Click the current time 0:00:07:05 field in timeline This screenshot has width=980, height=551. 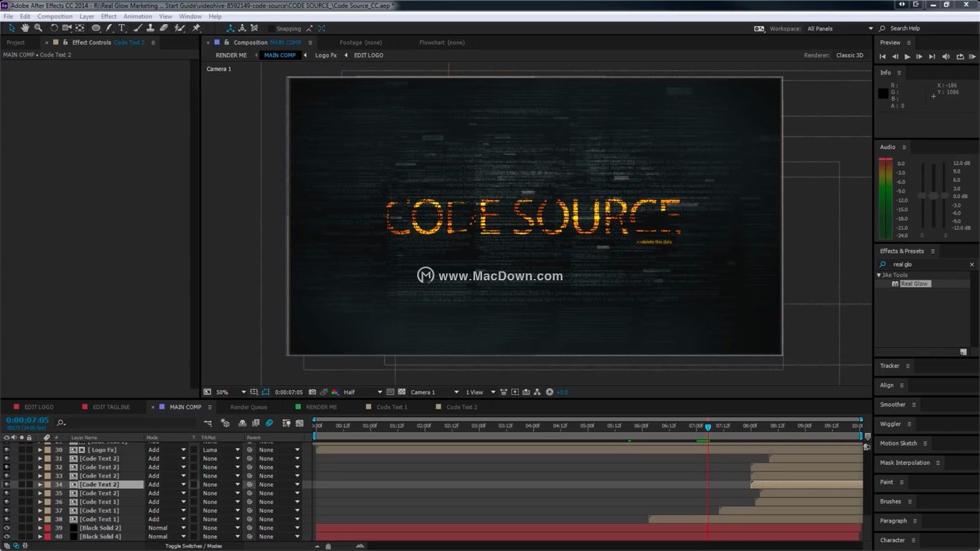[28, 420]
